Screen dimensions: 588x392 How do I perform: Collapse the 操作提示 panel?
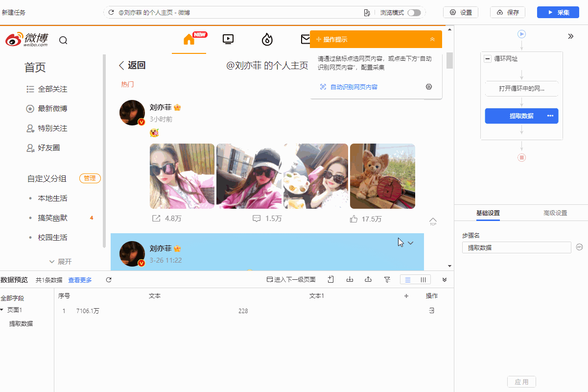pyautogui.click(x=432, y=39)
